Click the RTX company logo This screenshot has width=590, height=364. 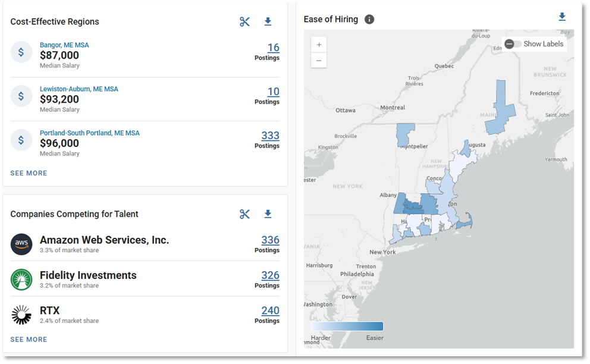(21, 315)
